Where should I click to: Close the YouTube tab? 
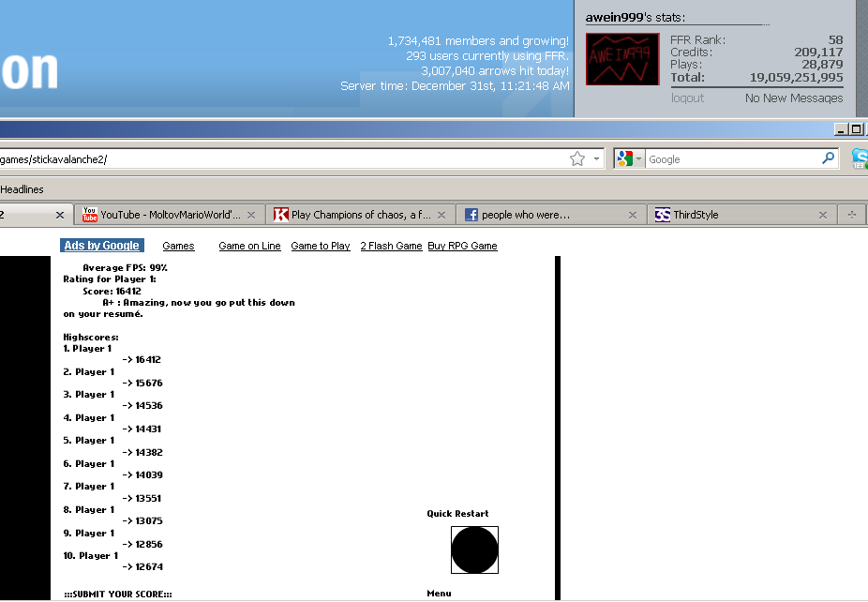point(251,215)
